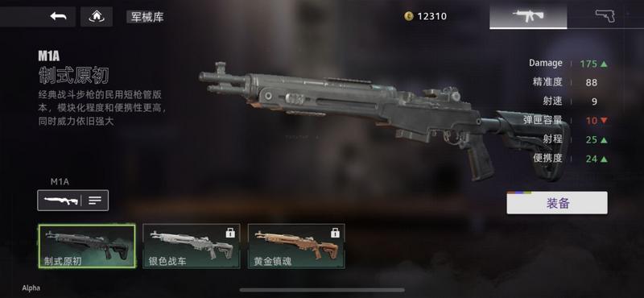The height and width of the screenshot is (298, 644).
Task: Select the 黄金镇魂 skin thumbnail
Action: pyautogui.click(x=296, y=246)
